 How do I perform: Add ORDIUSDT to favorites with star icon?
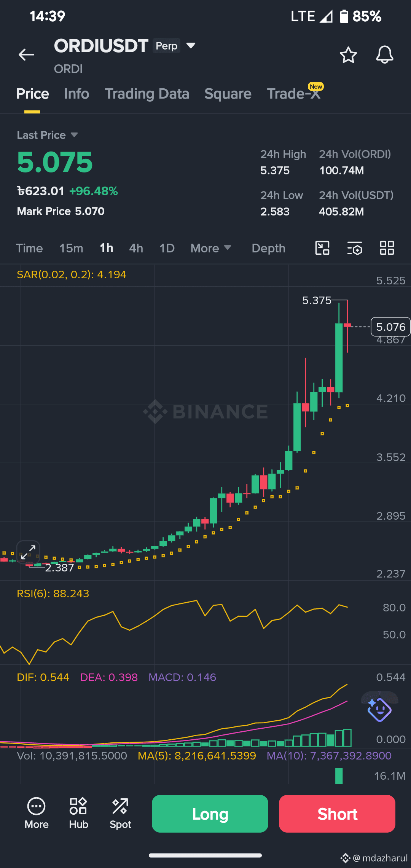pos(348,55)
